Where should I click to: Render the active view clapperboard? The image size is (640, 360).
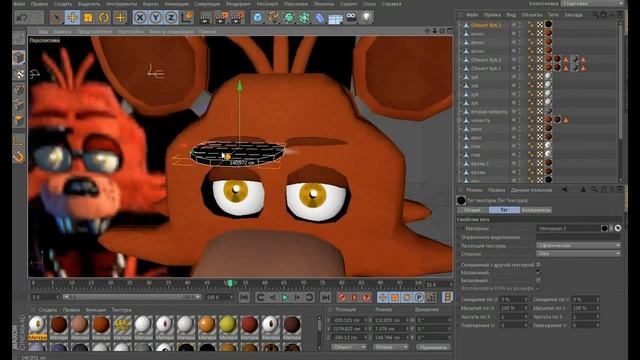click(x=206, y=18)
